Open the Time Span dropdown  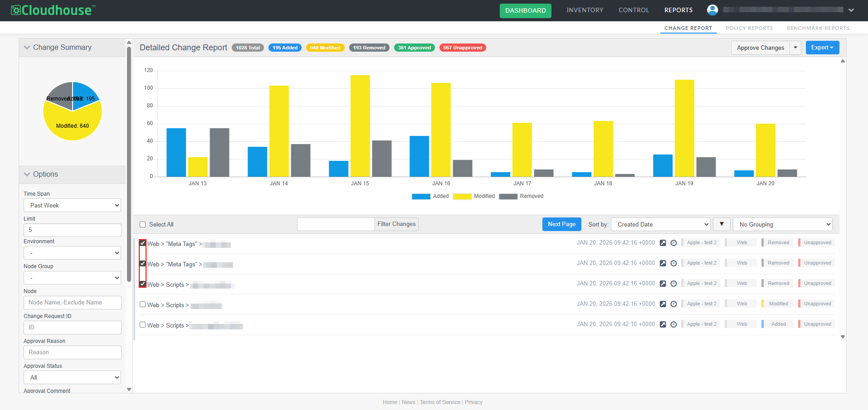click(73, 205)
